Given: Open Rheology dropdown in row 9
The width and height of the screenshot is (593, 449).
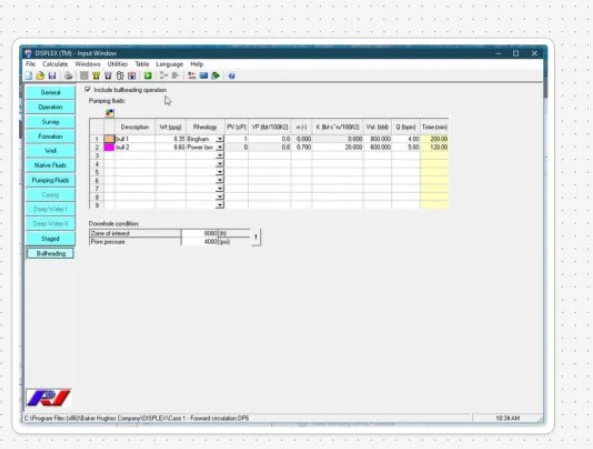Looking at the screenshot, I should pos(220,205).
